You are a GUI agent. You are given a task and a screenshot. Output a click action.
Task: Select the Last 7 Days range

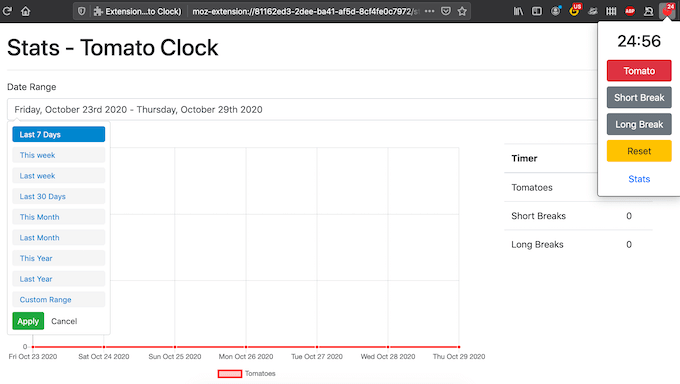[59, 134]
